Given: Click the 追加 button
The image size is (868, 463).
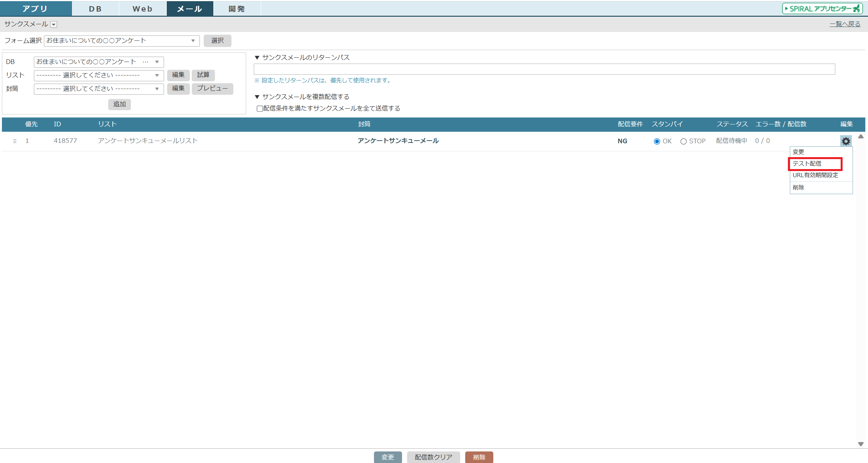Looking at the screenshot, I should (119, 104).
